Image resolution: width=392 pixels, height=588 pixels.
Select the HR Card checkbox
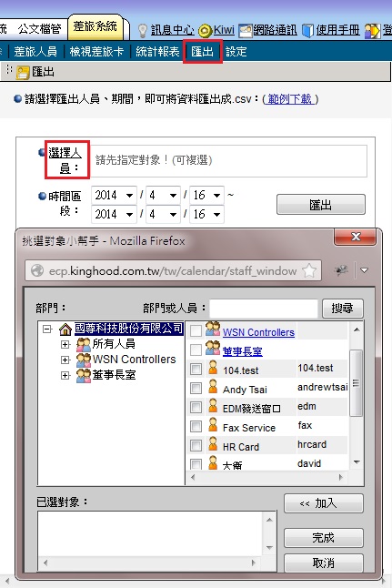coord(196,445)
